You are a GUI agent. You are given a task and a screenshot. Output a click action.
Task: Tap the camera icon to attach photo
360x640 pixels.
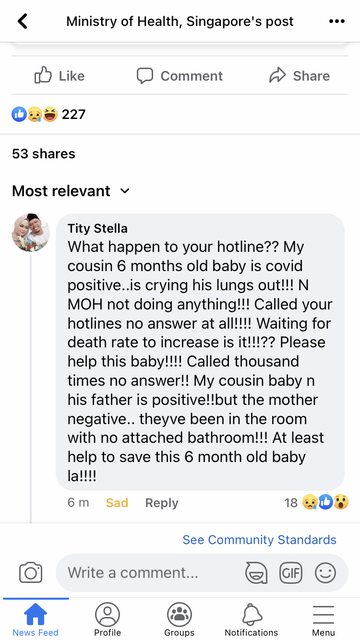click(31, 573)
